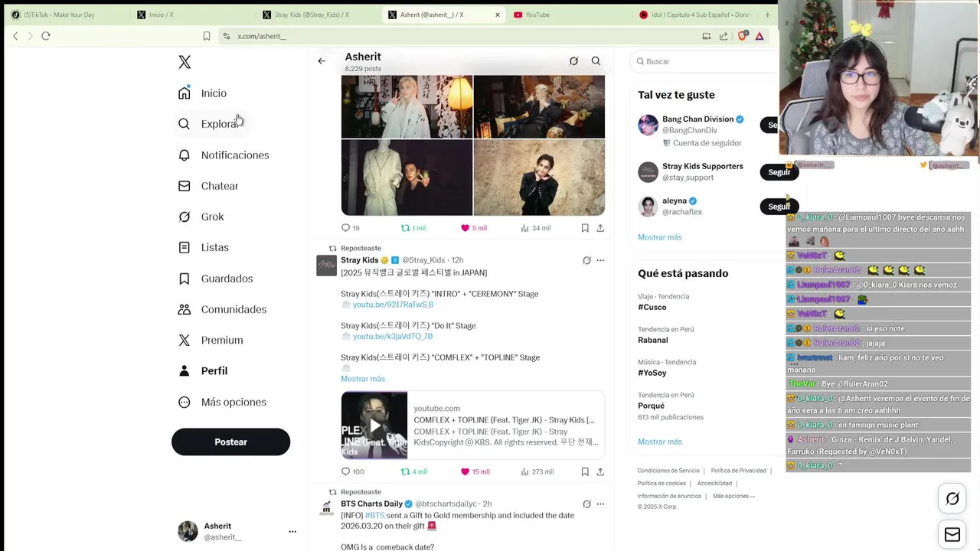View stats of post with 34 mil
Viewport: 980px width, 551px height.
click(535, 228)
